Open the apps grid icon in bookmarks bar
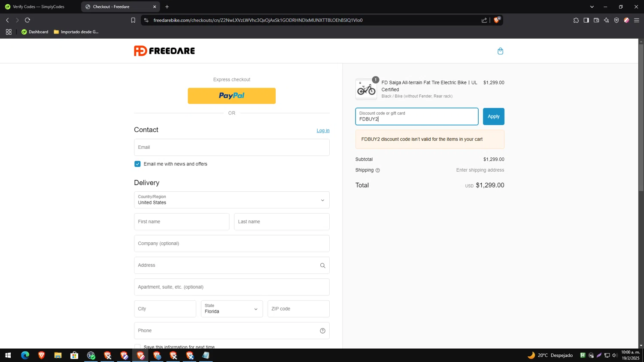Image resolution: width=644 pixels, height=362 pixels. point(9,32)
